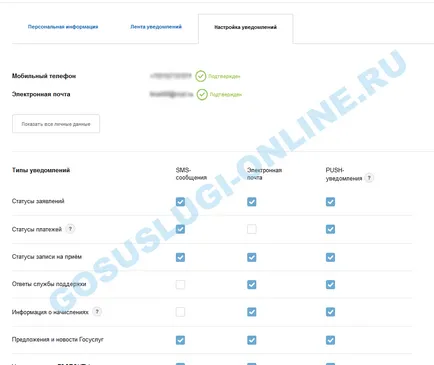This screenshot has width=434, height=365.
Task: Switch to the Лента уведомлений tab
Action: pyautogui.click(x=156, y=27)
